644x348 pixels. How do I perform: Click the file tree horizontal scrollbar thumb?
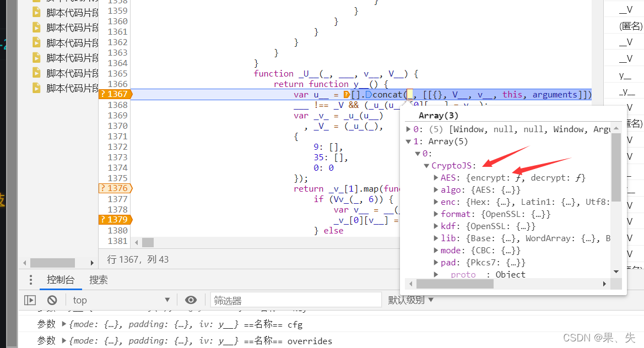(52, 263)
